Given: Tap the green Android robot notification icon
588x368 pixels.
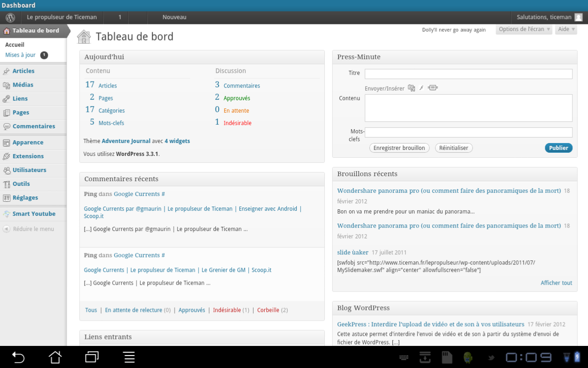Looking at the screenshot, I should click(468, 357).
